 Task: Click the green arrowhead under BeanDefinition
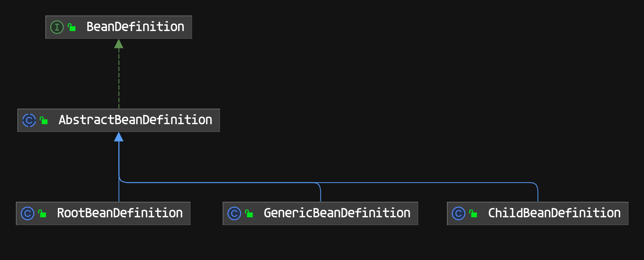[x=119, y=44]
